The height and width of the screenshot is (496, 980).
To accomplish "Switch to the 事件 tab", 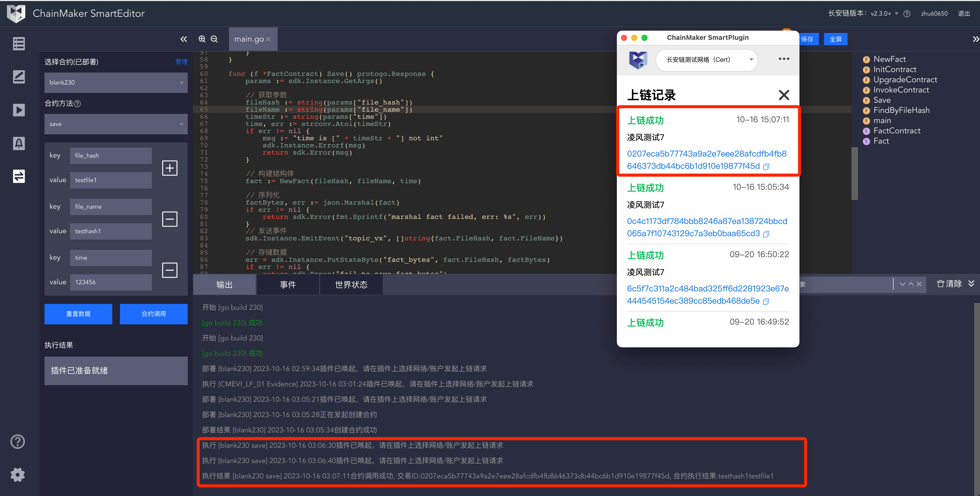I will pos(288,285).
